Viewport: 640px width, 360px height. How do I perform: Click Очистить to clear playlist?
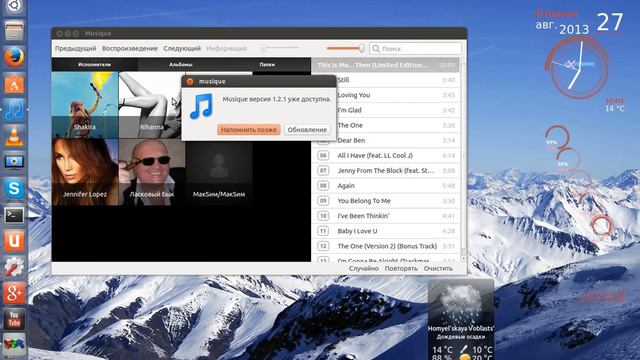pos(438,269)
